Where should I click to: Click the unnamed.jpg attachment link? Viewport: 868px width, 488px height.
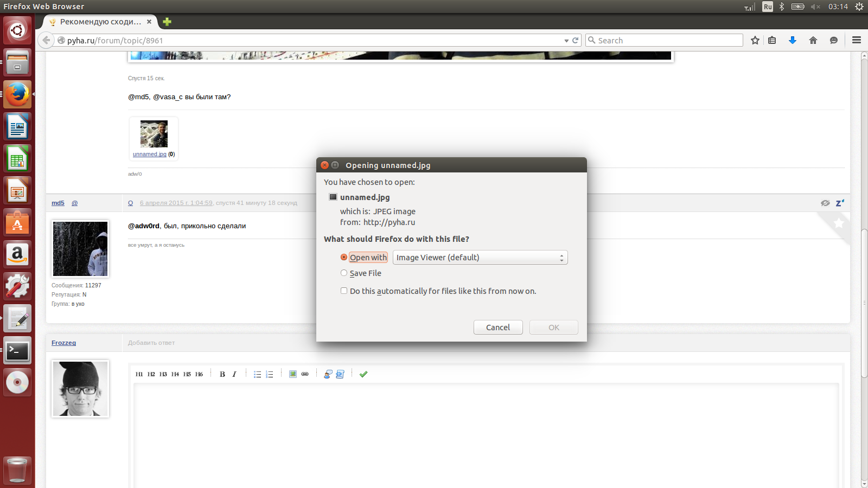click(x=150, y=155)
